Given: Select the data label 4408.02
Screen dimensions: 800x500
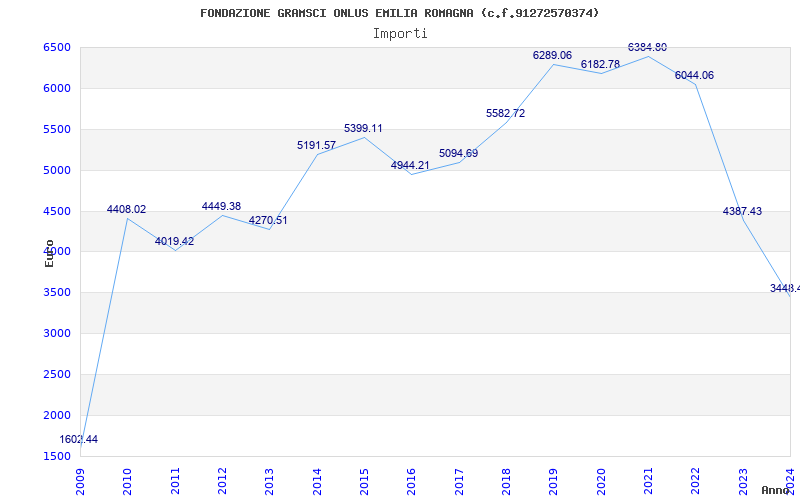Looking at the screenshot, I should [x=127, y=209].
